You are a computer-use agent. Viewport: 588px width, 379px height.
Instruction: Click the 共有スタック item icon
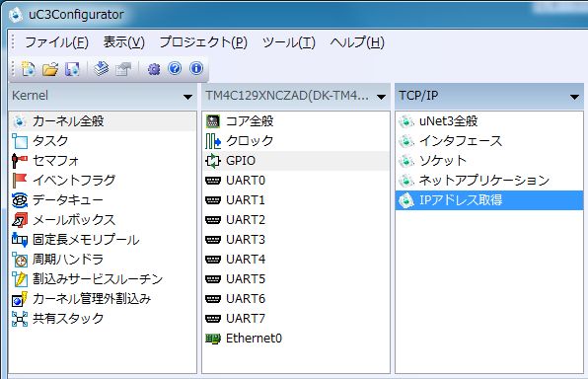point(20,319)
